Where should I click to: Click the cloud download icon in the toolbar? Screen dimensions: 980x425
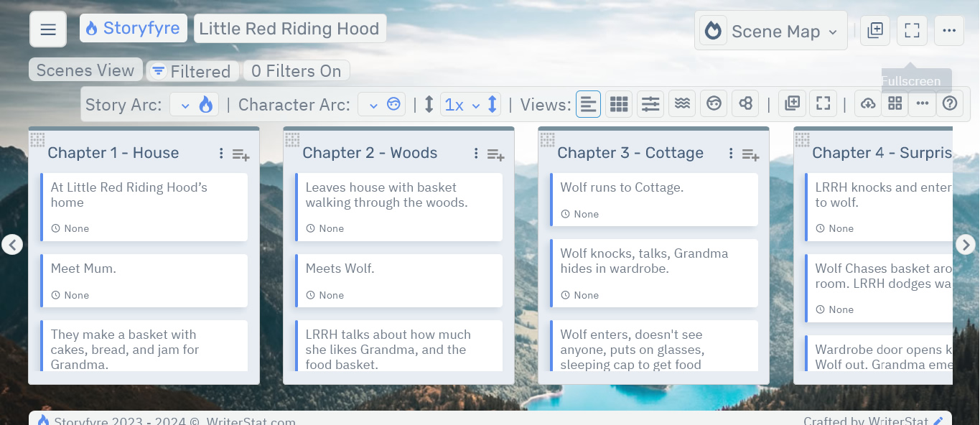pos(867,103)
